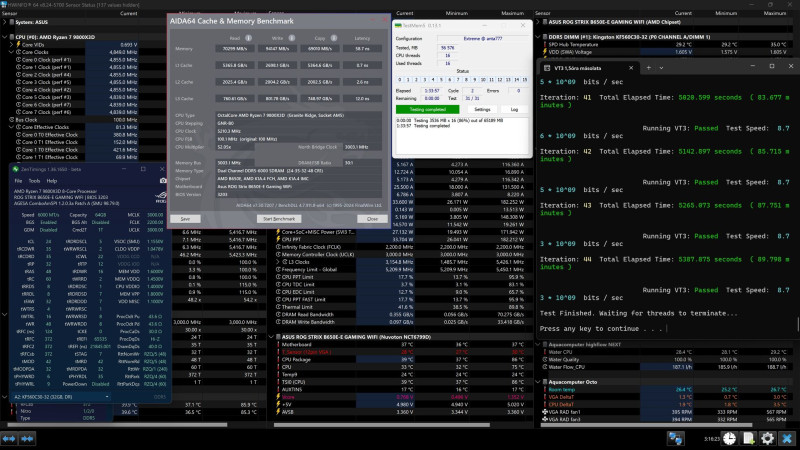This screenshot has height=450, width=800.
Task: Collapse the Core Clocks group
Action: pyautogui.click(x=11, y=52)
